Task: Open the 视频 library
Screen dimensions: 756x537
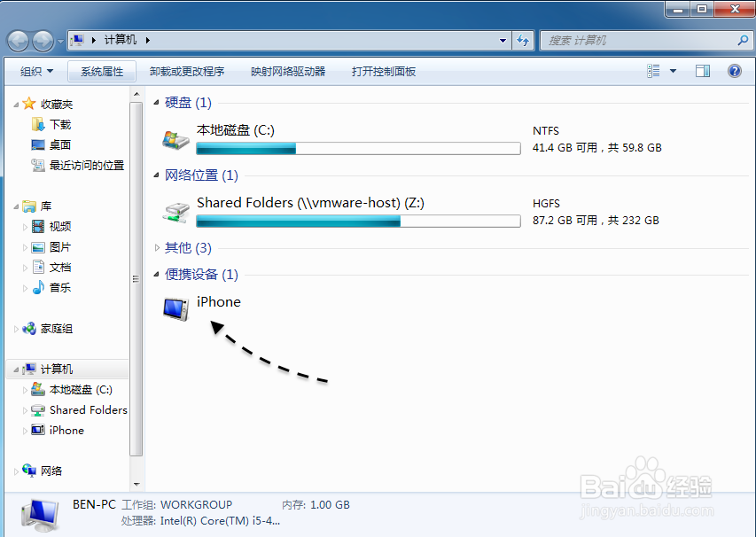Action: click(60, 227)
